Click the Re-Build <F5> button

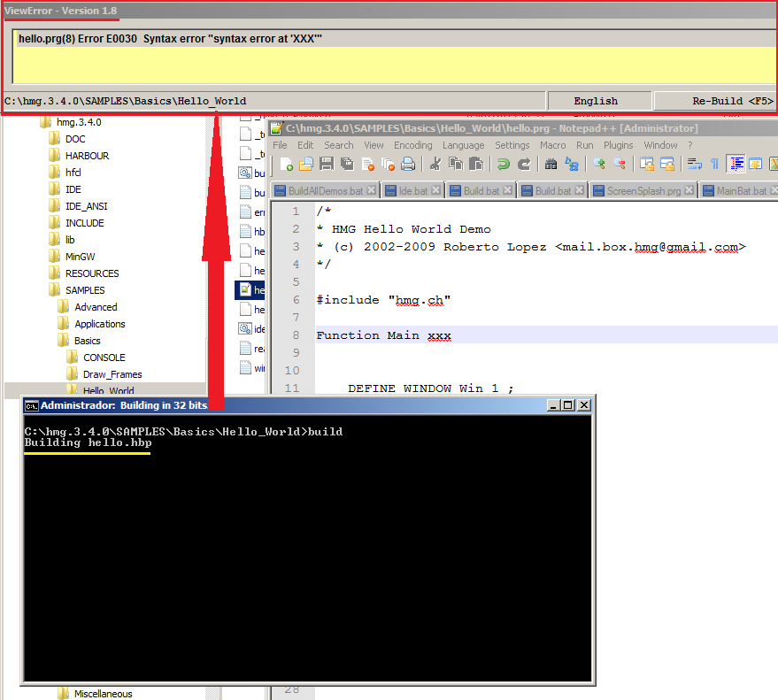pos(732,101)
